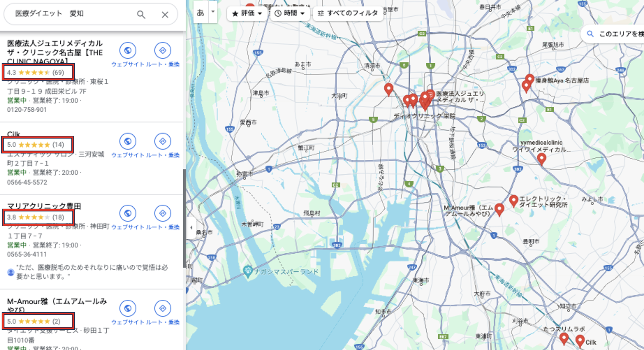Expand the dropdown arrow next to あ
644x350 pixels.
(x=213, y=12)
